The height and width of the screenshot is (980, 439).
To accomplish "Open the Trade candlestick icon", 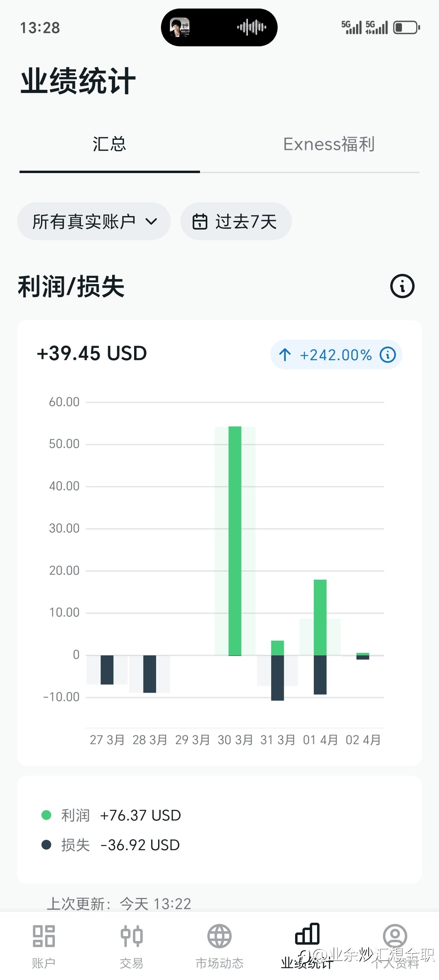I will tap(132, 936).
